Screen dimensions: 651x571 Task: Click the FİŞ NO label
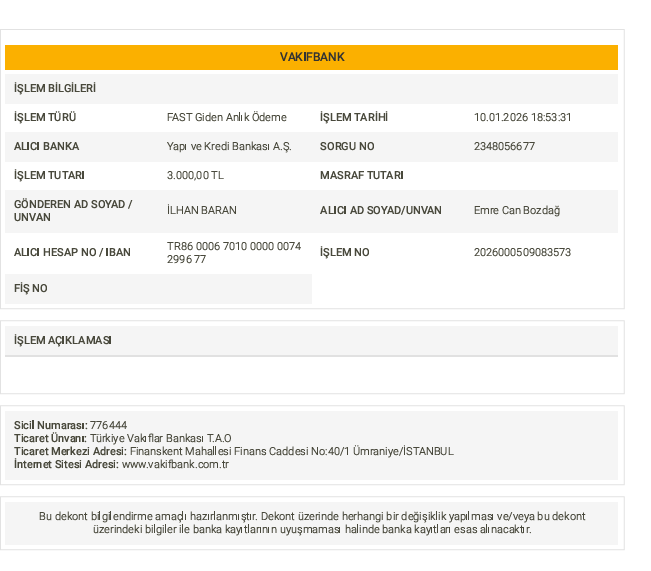31,288
